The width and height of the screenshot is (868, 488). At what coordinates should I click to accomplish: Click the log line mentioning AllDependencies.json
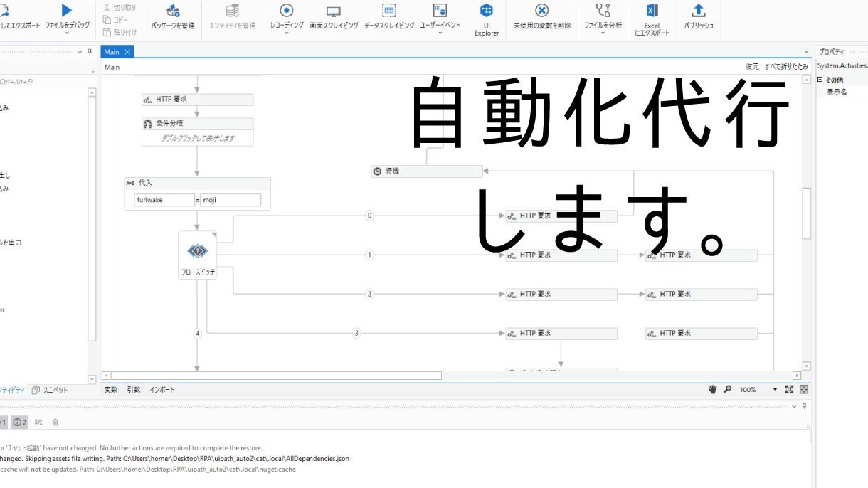click(175, 459)
